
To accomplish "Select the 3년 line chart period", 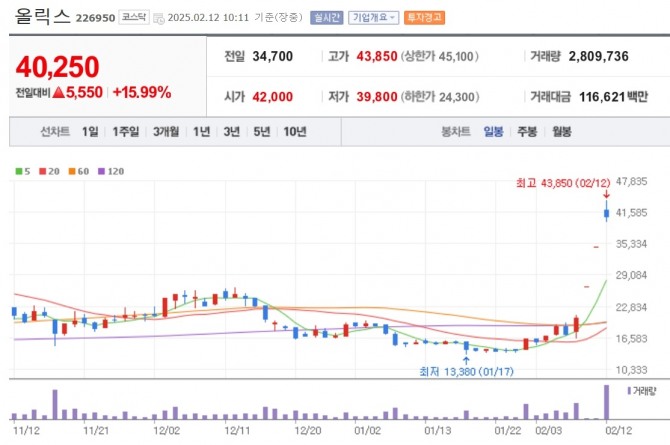I will point(232,132).
